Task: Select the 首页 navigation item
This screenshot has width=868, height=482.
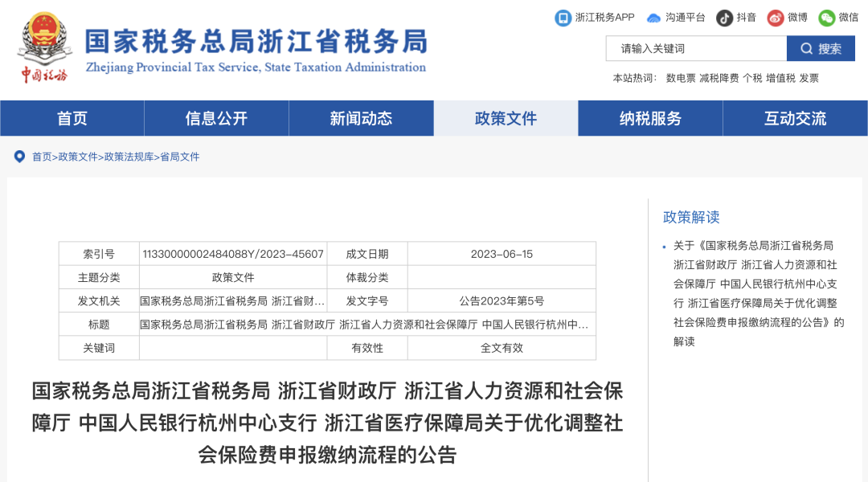Action: tap(72, 118)
